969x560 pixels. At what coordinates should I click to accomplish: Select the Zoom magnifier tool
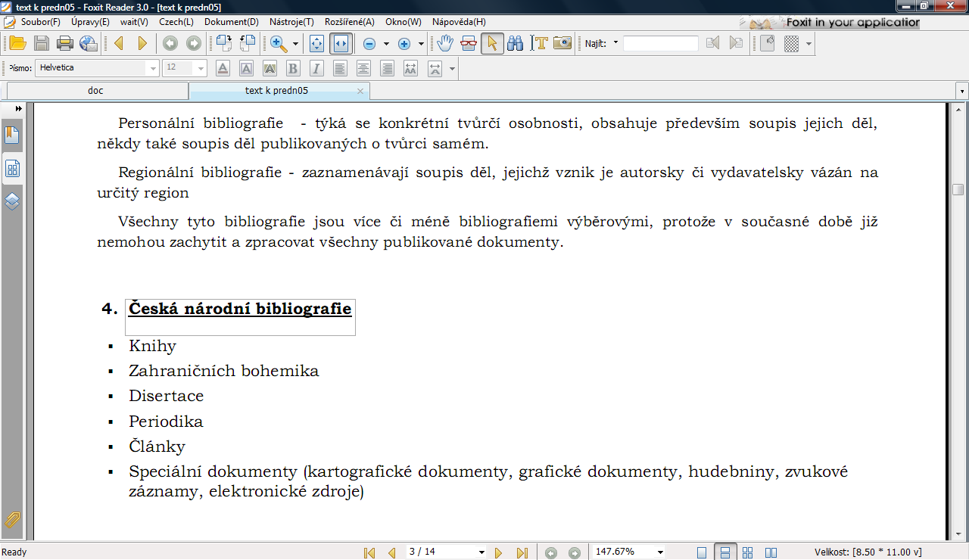(x=278, y=43)
